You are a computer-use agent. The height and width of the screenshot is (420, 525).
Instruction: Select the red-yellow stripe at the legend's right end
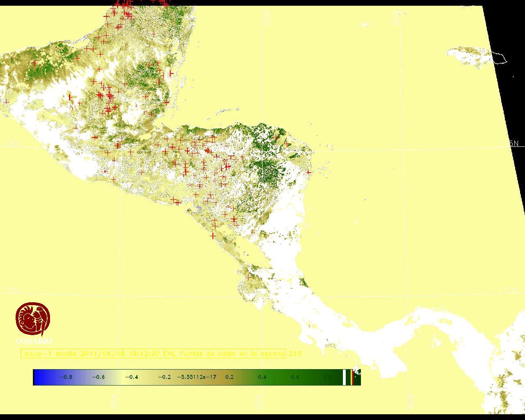point(352,377)
